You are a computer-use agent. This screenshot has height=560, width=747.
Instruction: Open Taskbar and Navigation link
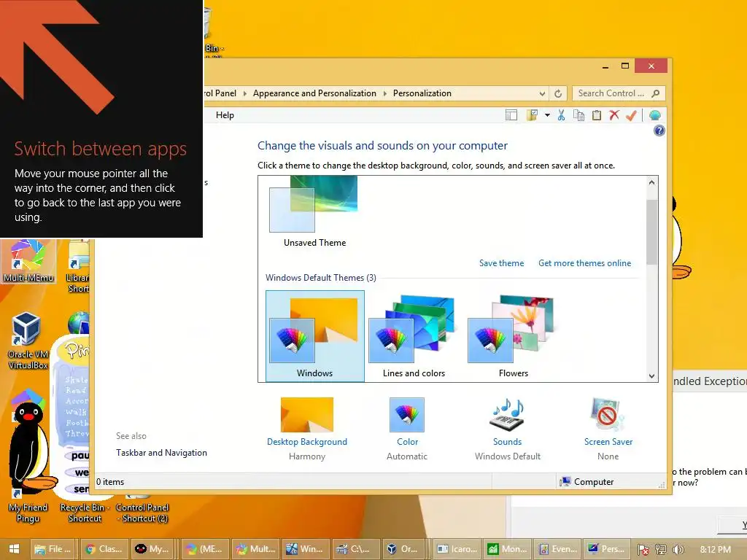pos(161,453)
